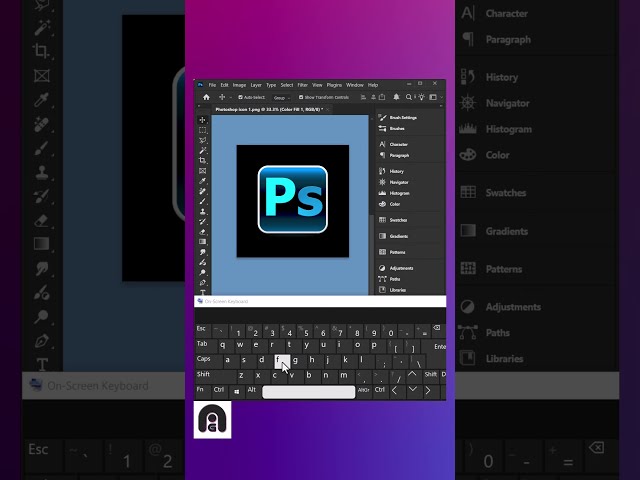Open the workspace switcher dropdown
The image size is (640, 480).
(435, 97)
